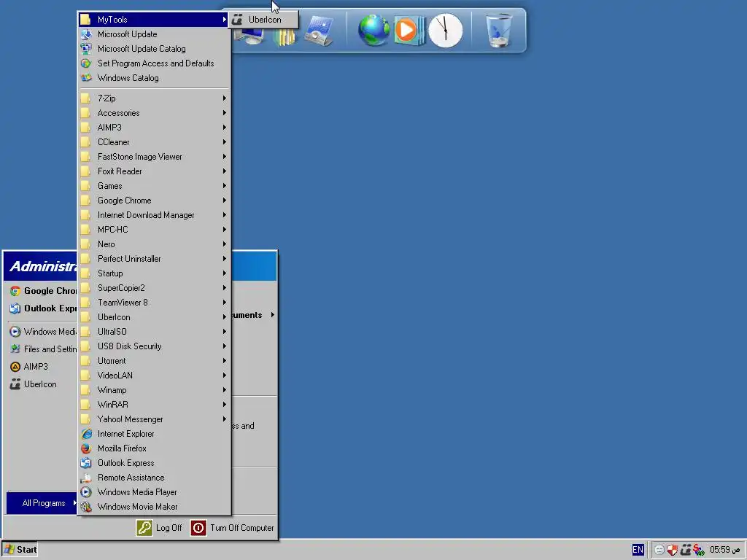747x560 pixels.
Task: Launch Windows Catalog from the programs list
Action: pos(155,77)
